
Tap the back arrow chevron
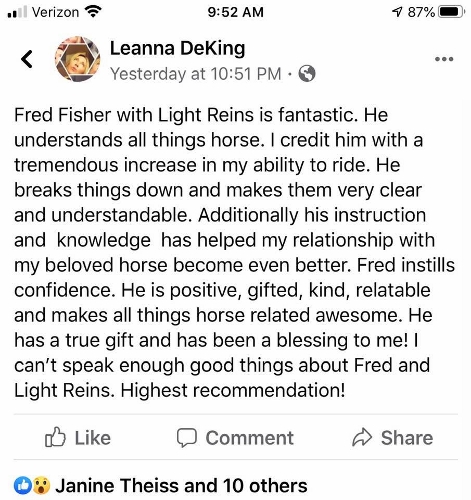[27, 59]
